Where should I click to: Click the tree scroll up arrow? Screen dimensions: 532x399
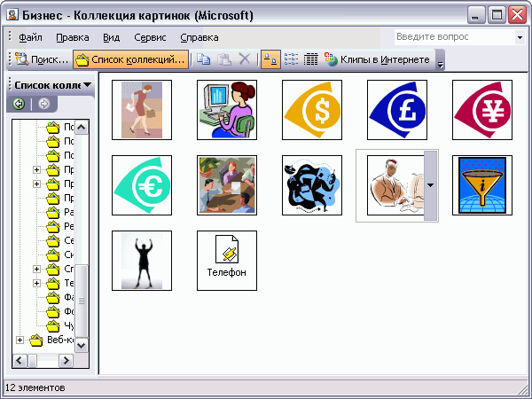[x=82, y=128]
